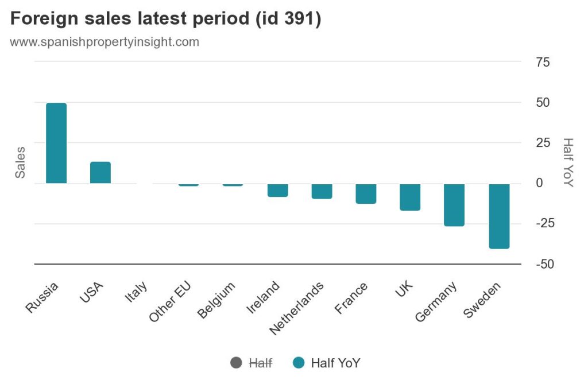The width and height of the screenshot is (588, 392).
Task: Click the Russia axis label
Action: 42,297
